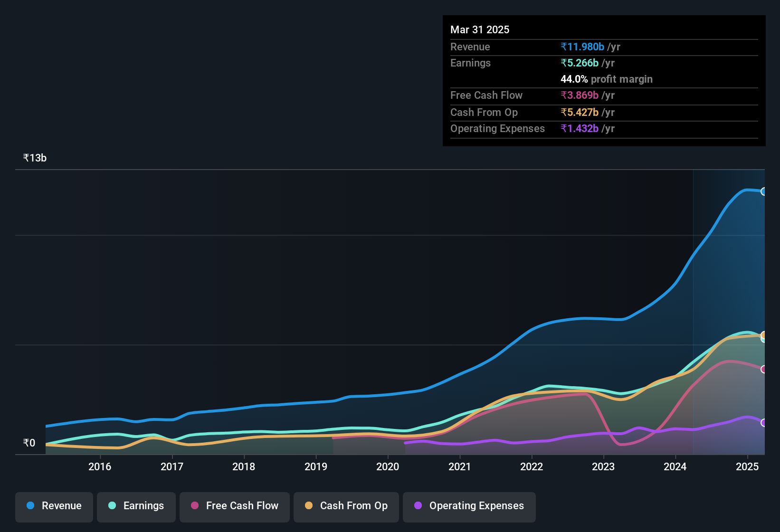Image resolution: width=780 pixels, height=532 pixels.
Task: Click the ₹13b y-axis label
Action: point(35,158)
